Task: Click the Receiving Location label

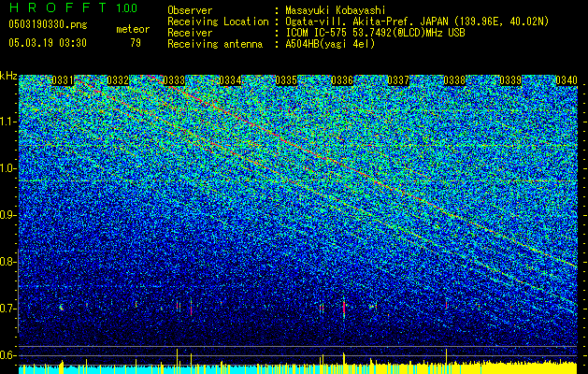Action: (218, 22)
